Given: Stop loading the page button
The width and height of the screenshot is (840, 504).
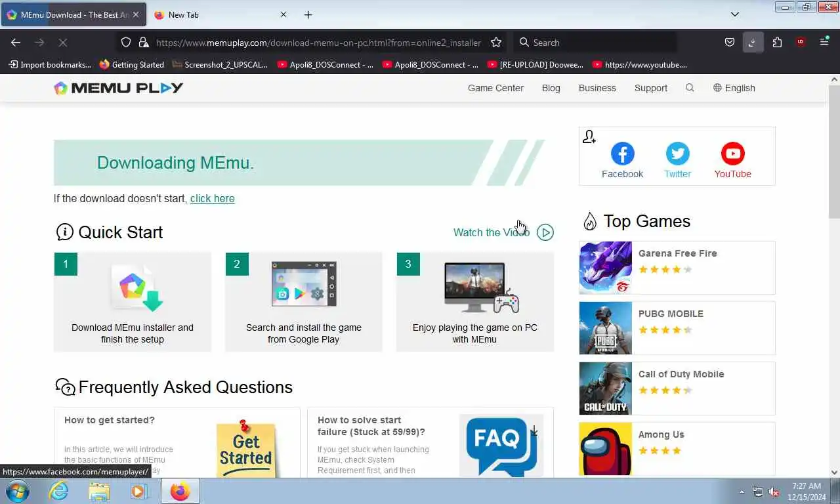Looking at the screenshot, I should click(63, 42).
